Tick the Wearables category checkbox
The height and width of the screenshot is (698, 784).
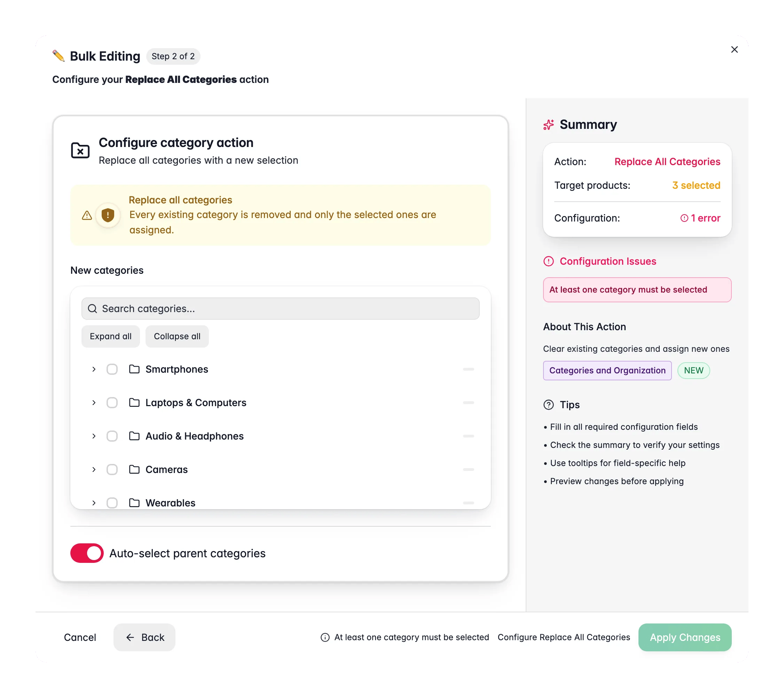pyautogui.click(x=112, y=503)
